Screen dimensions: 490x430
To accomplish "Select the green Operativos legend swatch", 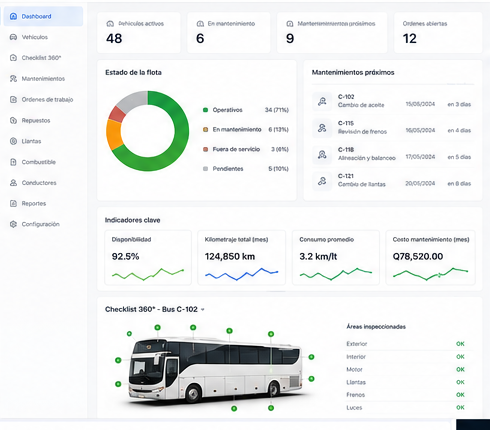I will click(x=206, y=110).
